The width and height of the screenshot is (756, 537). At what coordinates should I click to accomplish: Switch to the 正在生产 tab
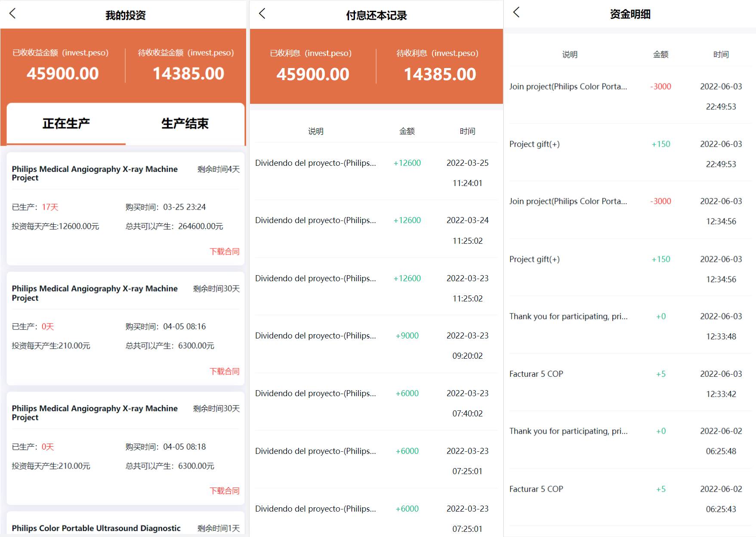point(66,124)
